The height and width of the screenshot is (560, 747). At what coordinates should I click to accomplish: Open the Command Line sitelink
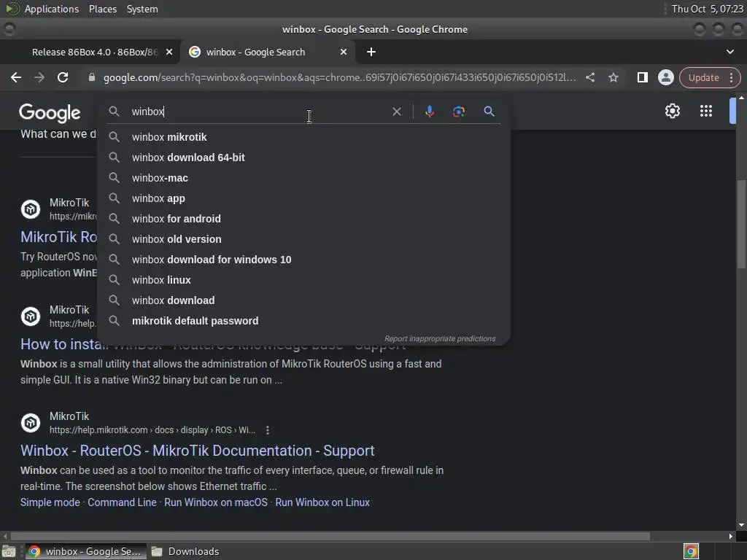[x=122, y=502]
